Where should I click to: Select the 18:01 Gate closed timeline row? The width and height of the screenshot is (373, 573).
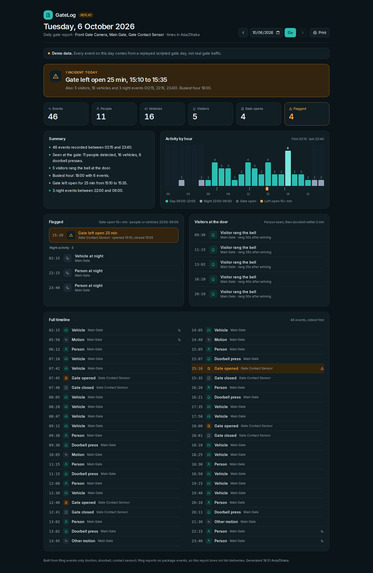tap(258, 435)
